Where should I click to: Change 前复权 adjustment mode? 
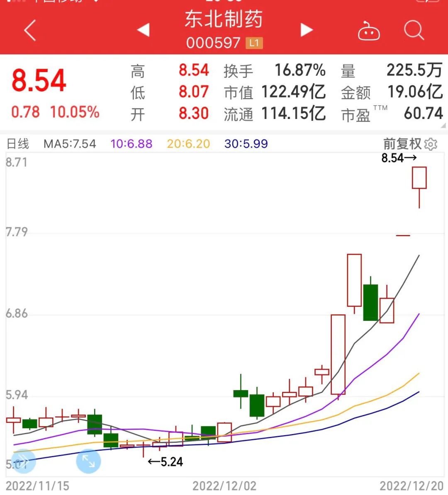402,144
